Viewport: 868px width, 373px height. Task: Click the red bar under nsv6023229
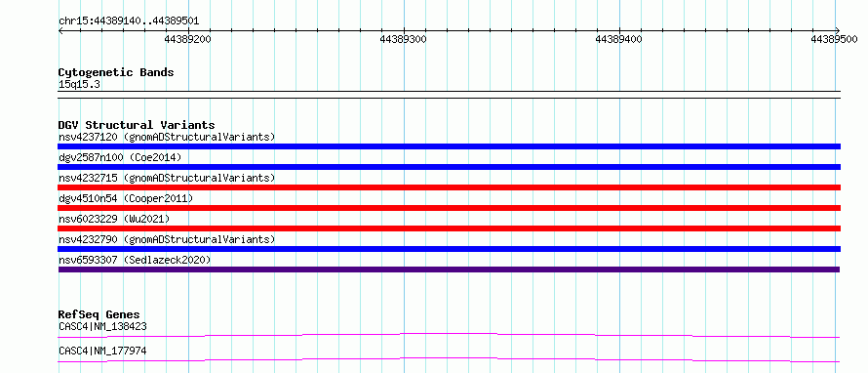[449, 228]
